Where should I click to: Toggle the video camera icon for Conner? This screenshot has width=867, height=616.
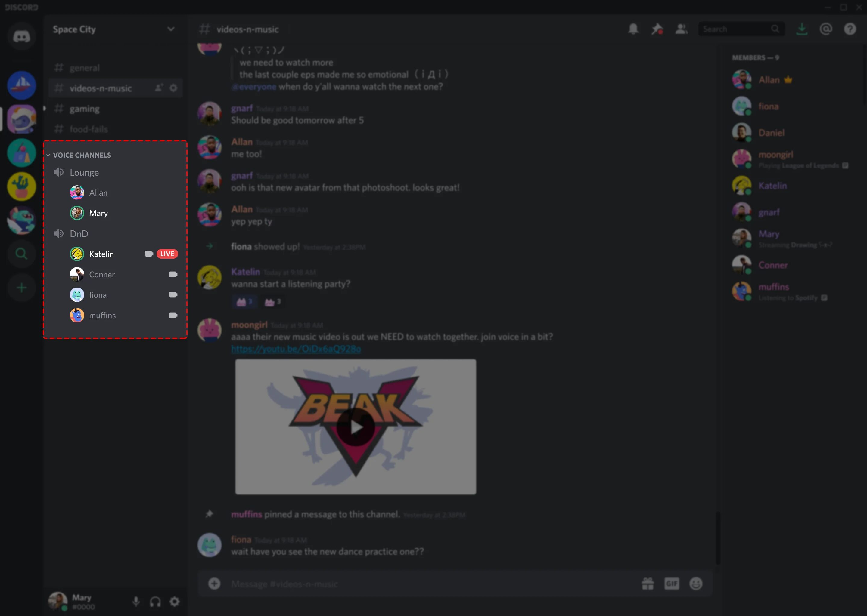point(173,274)
